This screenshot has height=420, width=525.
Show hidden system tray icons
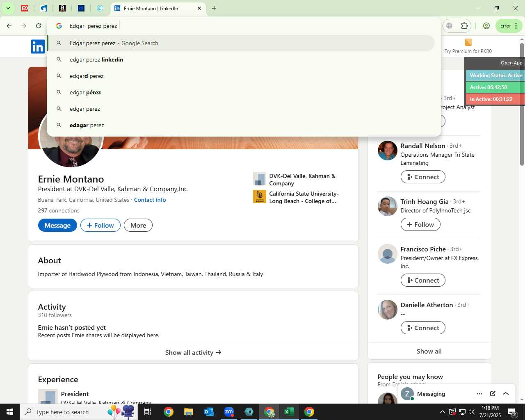pyautogui.click(x=442, y=412)
